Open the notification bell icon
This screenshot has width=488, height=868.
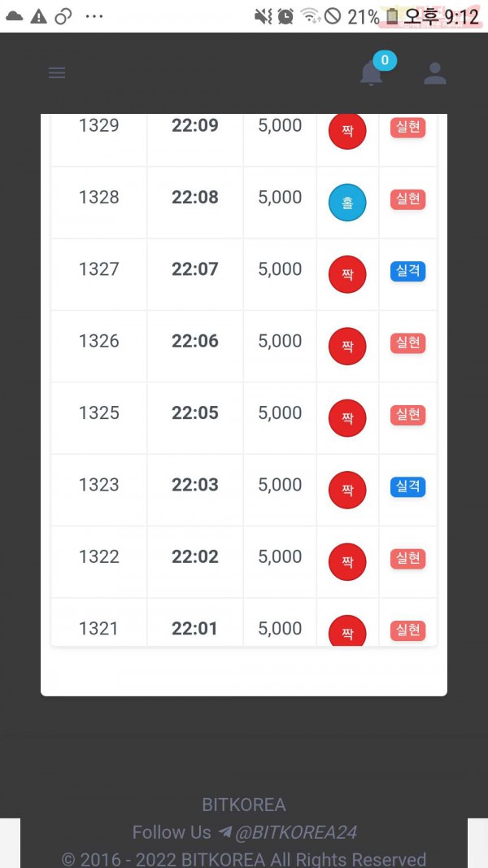pyautogui.click(x=371, y=74)
